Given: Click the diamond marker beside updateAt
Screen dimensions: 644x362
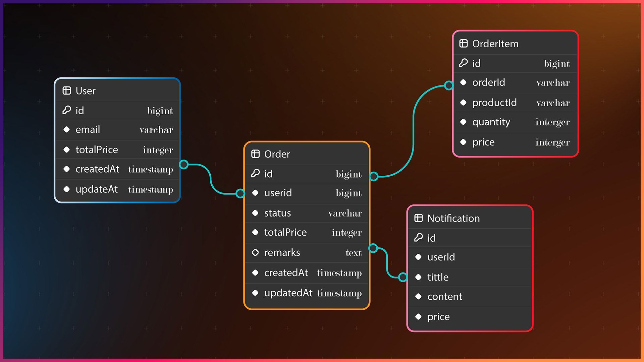Looking at the screenshot, I should pyautogui.click(x=67, y=189).
